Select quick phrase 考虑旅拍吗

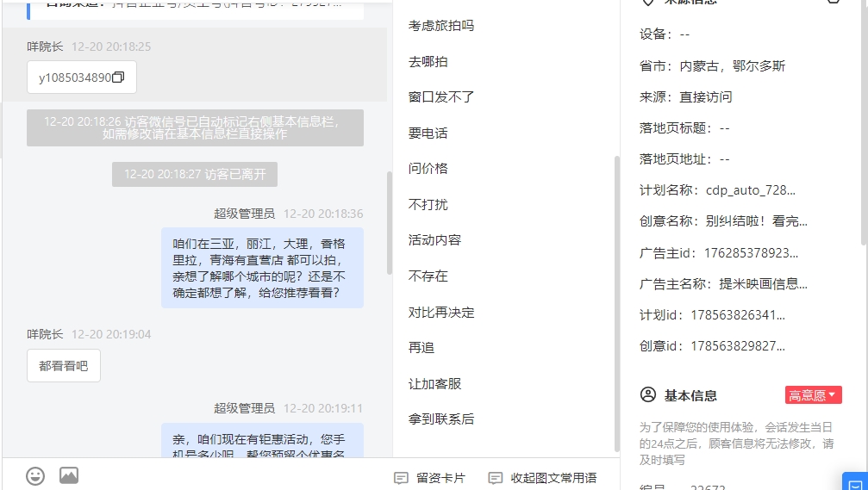point(440,26)
